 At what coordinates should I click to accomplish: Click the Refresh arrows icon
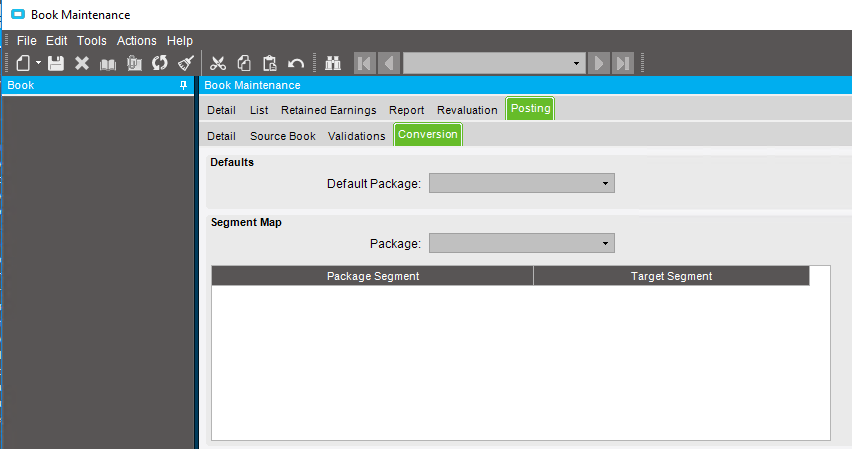pyautogui.click(x=160, y=63)
